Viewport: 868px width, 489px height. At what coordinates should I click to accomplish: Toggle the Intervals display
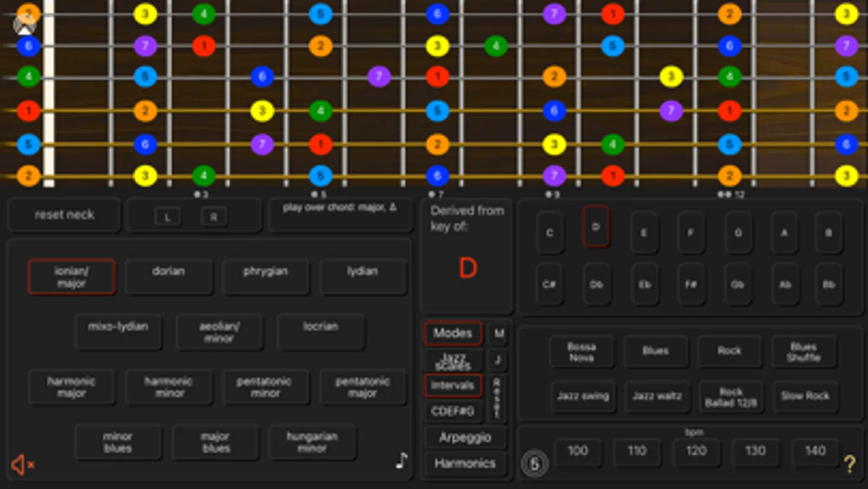(453, 385)
